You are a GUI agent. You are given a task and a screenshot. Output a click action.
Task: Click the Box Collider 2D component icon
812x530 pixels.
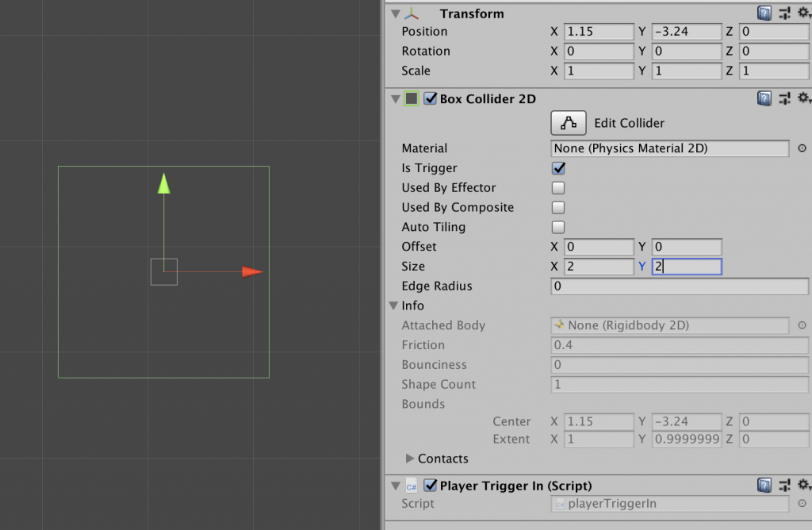click(x=412, y=98)
